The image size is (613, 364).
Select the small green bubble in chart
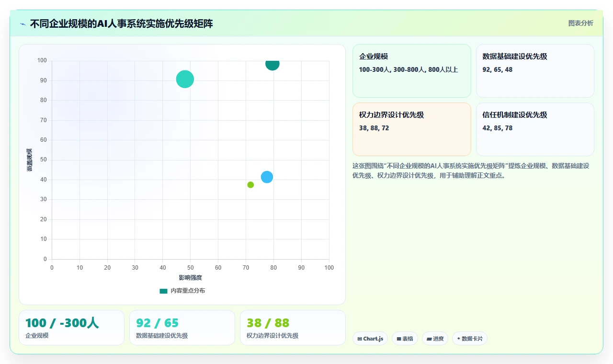point(250,185)
